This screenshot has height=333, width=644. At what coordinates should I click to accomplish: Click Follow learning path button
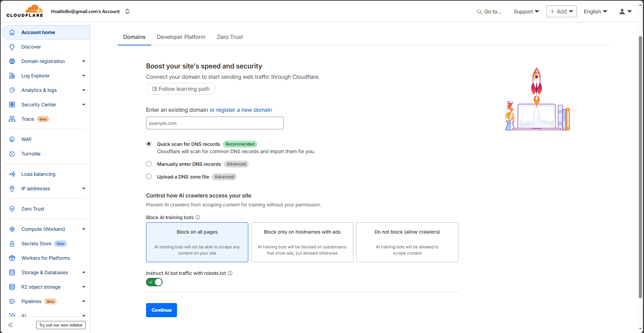click(181, 89)
